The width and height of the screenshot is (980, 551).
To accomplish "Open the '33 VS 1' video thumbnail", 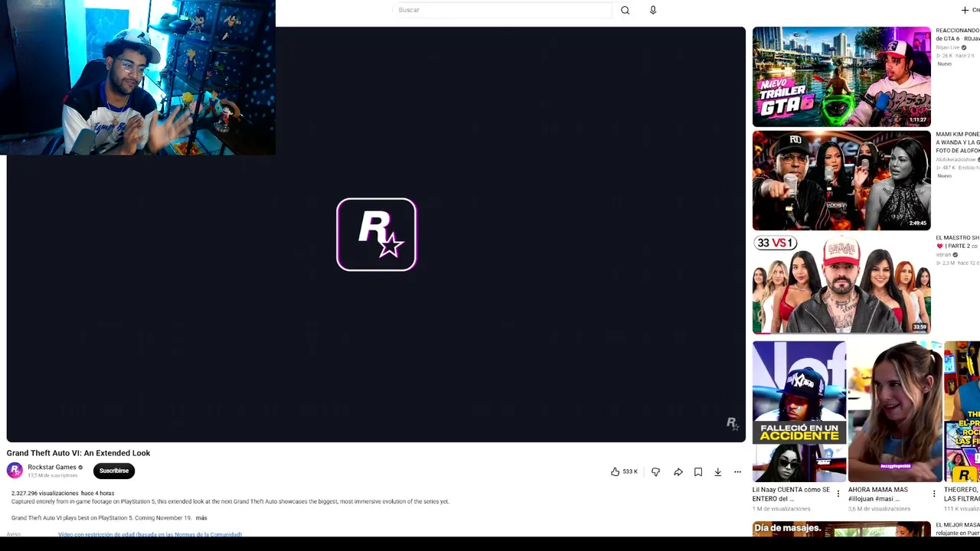I will (x=841, y=284).
